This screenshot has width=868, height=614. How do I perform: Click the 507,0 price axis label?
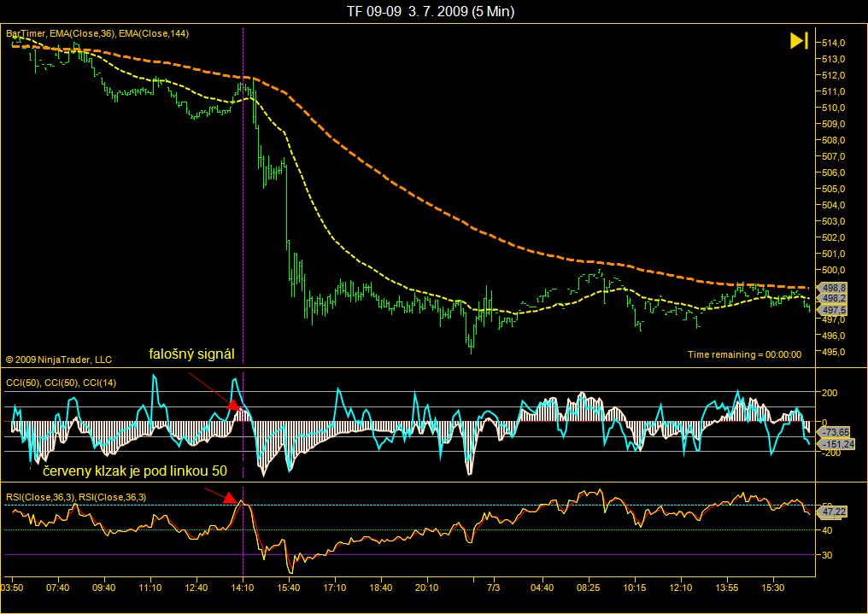[834, 156]
